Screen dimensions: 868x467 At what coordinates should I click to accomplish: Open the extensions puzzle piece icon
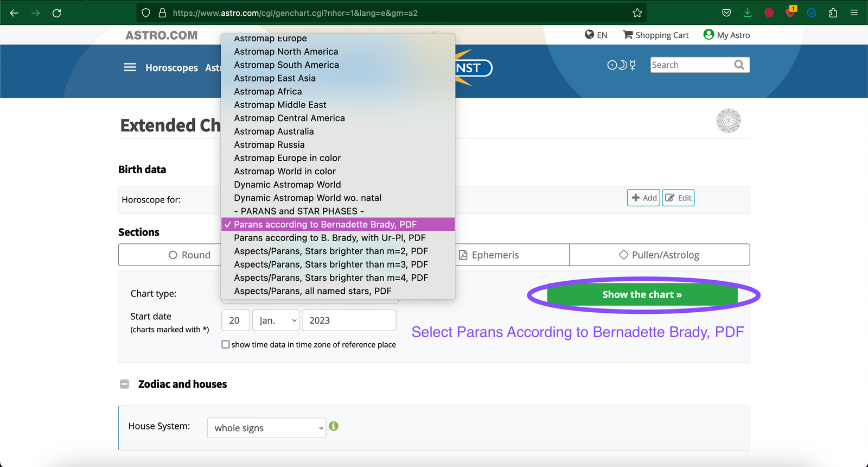click(x=833, y=13)
